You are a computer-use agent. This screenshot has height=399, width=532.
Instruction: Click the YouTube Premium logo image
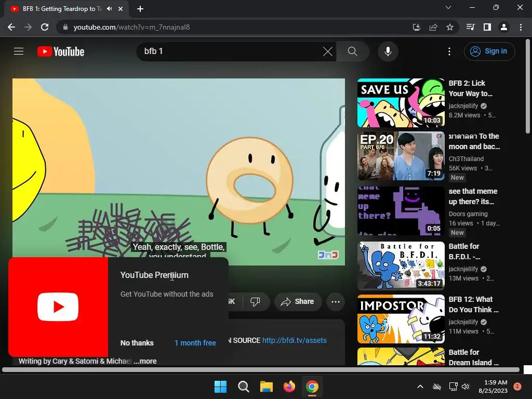[x=58, y=307]
